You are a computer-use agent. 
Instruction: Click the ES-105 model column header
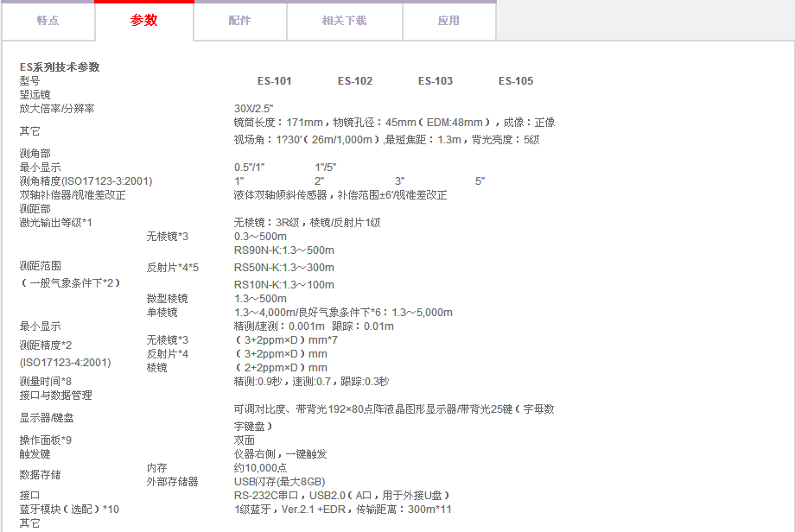click(516, 81)
